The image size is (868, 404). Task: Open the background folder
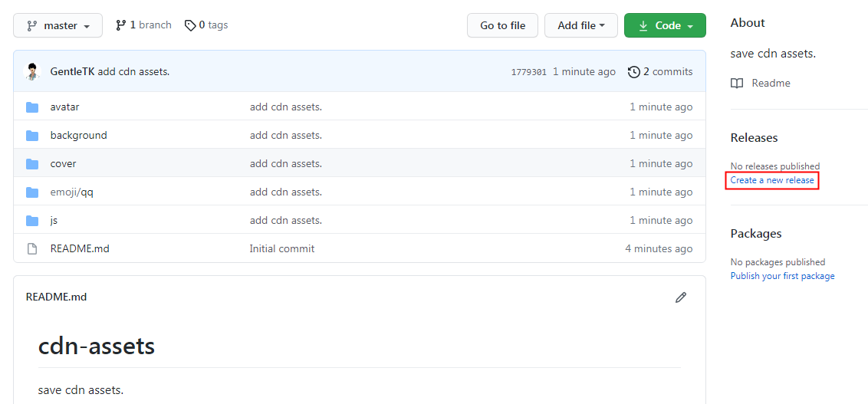[78, 136]
